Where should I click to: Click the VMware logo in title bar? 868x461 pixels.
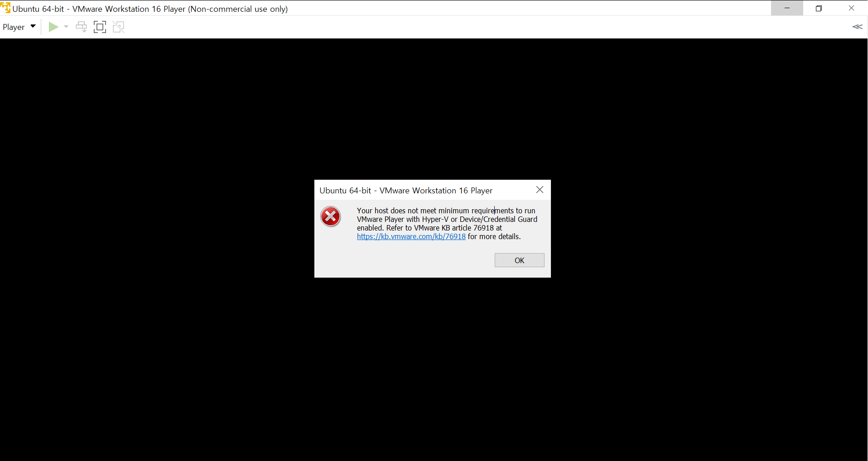click(5, 8)
